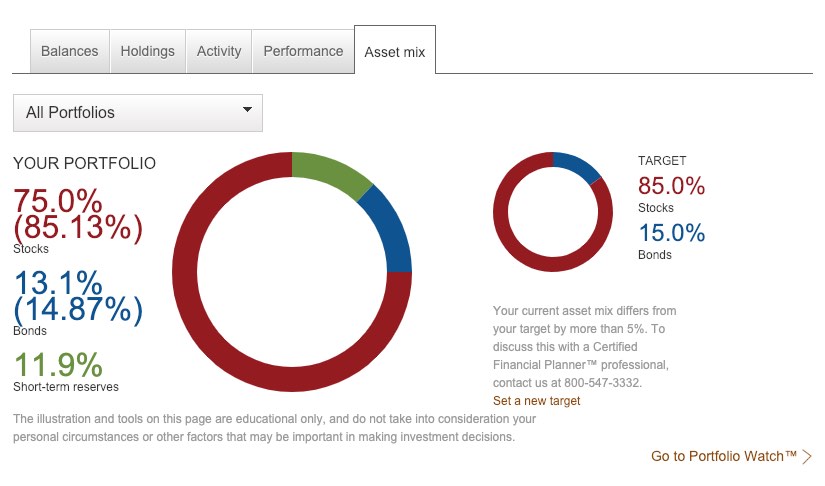Open the Activity tab
Viewport: 825px width, 486px height.
tap(219, 51)
